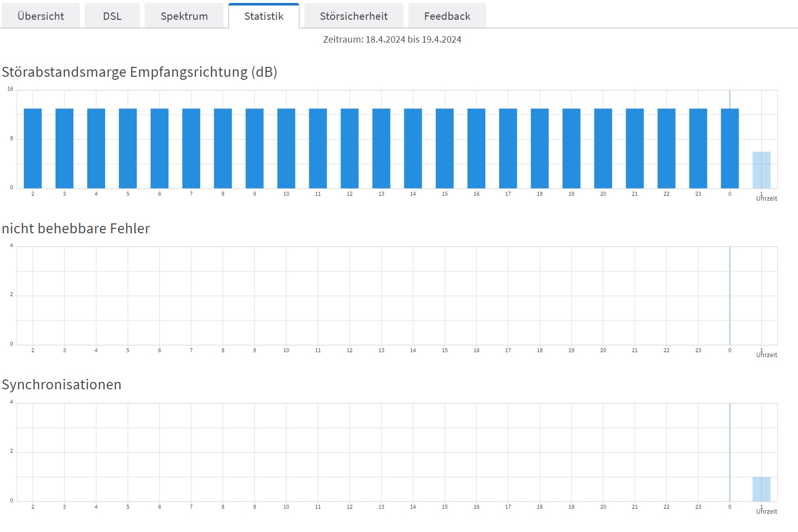Click the hour 2 bar in Störabstandsmarge chart
This screenshot has width=798, height=532.
[33, 149]
